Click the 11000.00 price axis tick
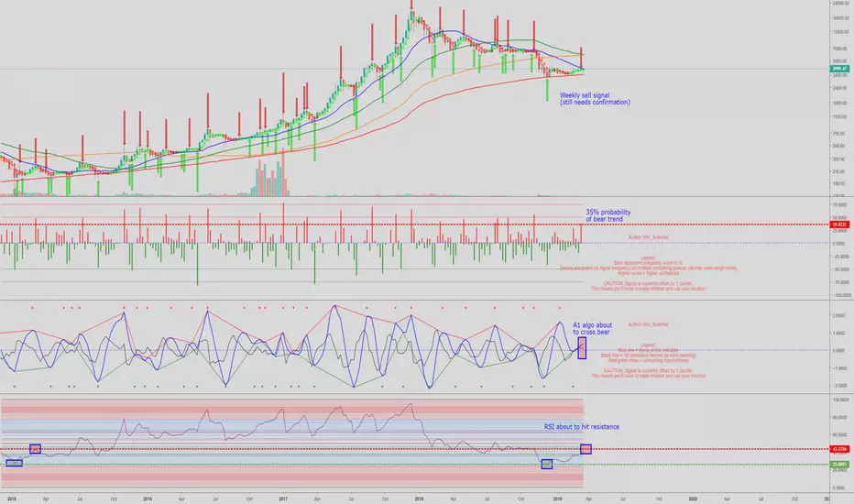Image resolution: width=854 pixels, height=504 pixels. [840, 32]
